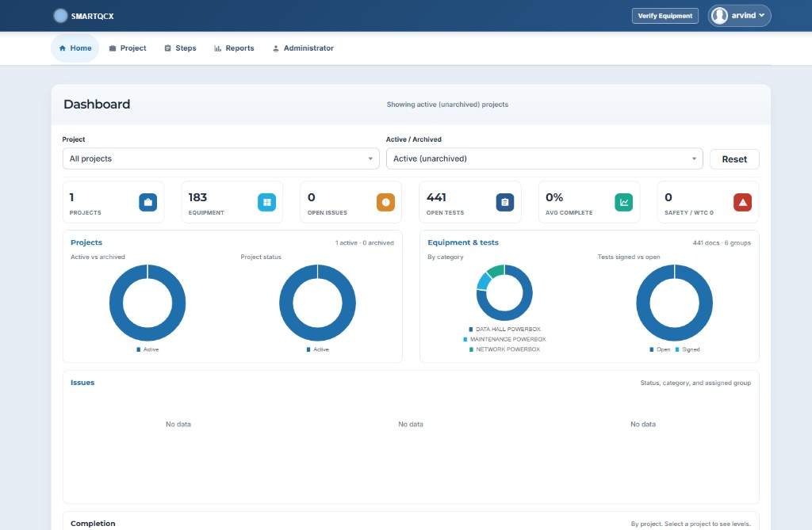The image size is (812, 530).
Task: Click 'Status, category, and assigned group' text
Action: (x=695, y=383)
